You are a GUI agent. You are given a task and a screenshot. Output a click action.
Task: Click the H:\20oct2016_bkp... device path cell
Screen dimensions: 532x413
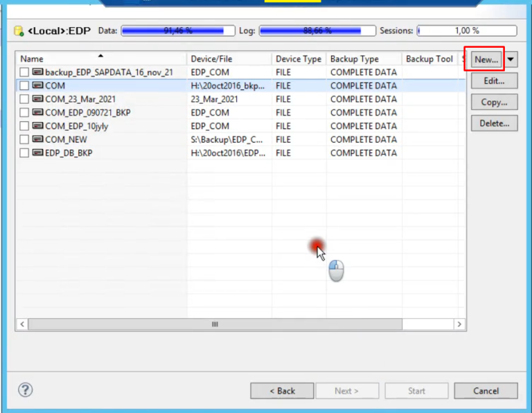click(228, 86)
